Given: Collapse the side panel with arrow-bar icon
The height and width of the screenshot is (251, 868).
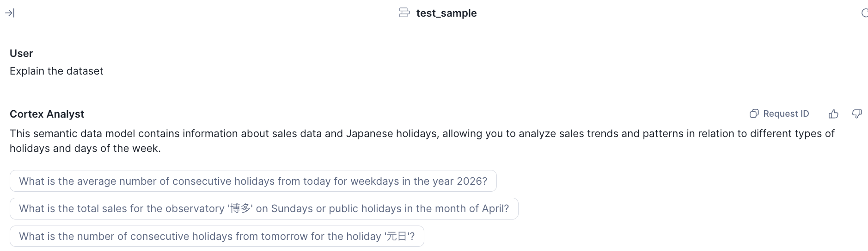Looking at the screenshot, I should [10, 13].
